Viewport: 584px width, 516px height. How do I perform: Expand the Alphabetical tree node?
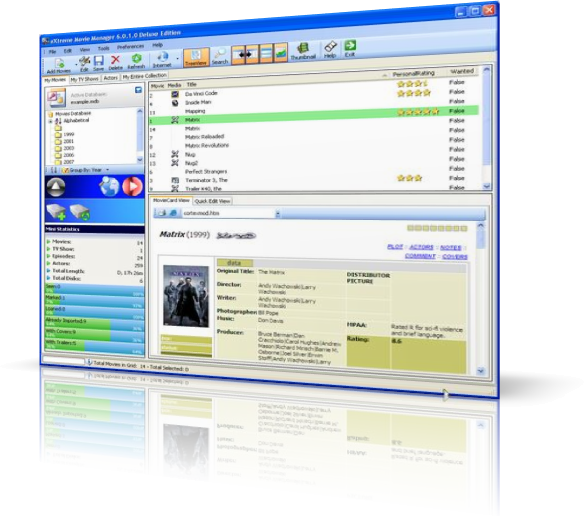(50, 121)
